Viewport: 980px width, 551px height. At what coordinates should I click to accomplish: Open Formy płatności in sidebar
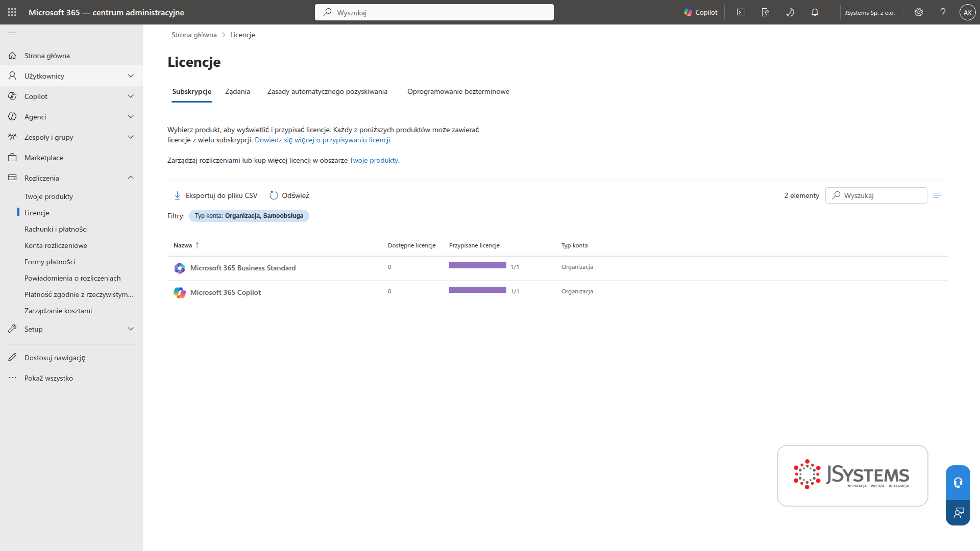point(50,262)
